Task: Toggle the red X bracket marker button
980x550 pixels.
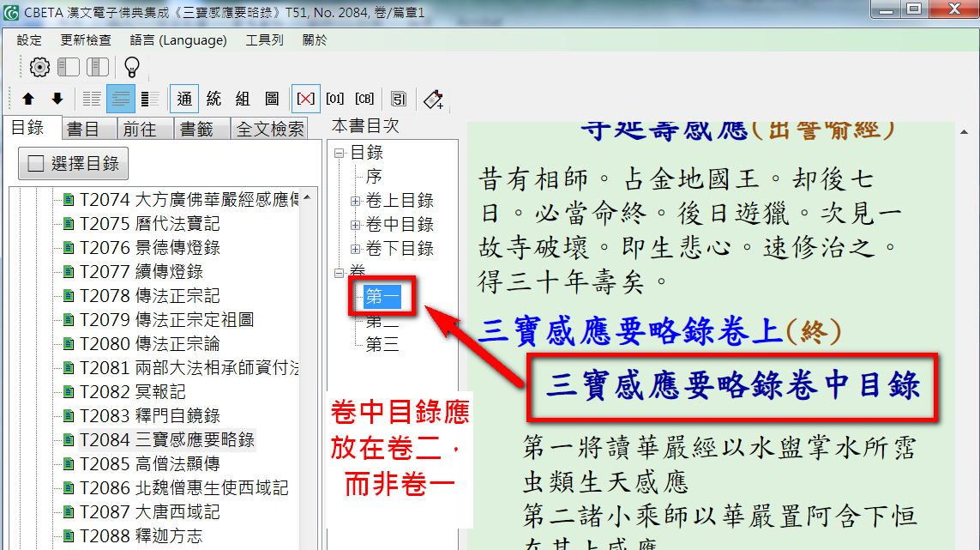Action: click(x=305, y=99)
